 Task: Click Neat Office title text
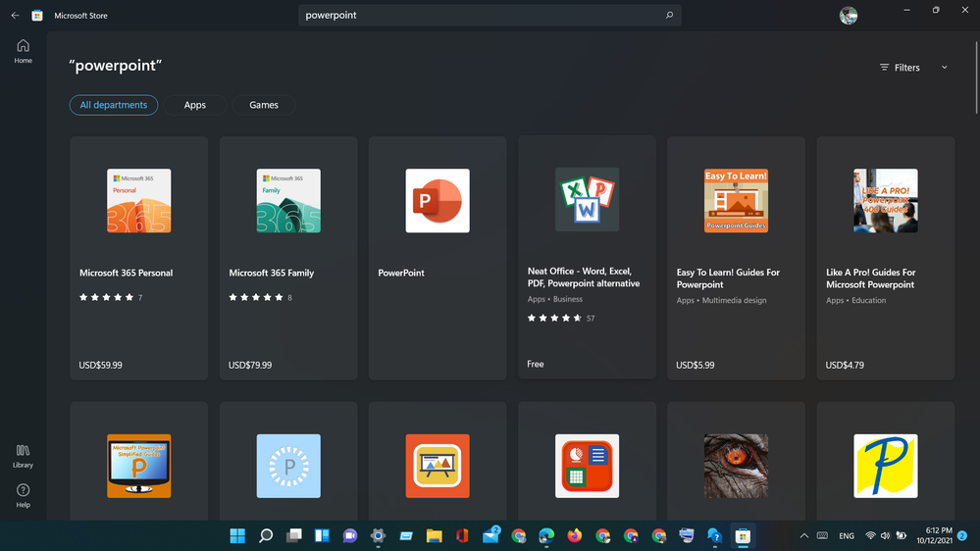pyautogui.click(x=584, y=277)
